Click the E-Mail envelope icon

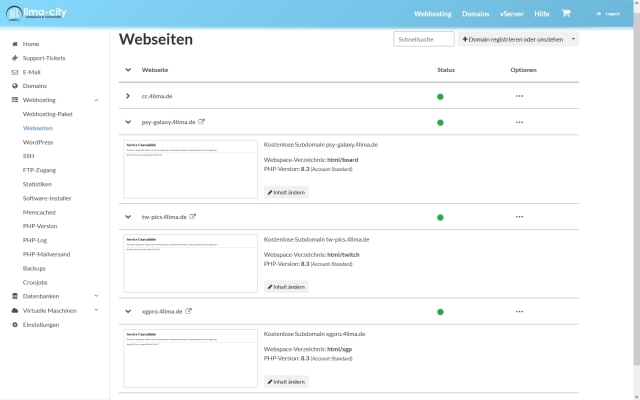click(x=15, y=72)
